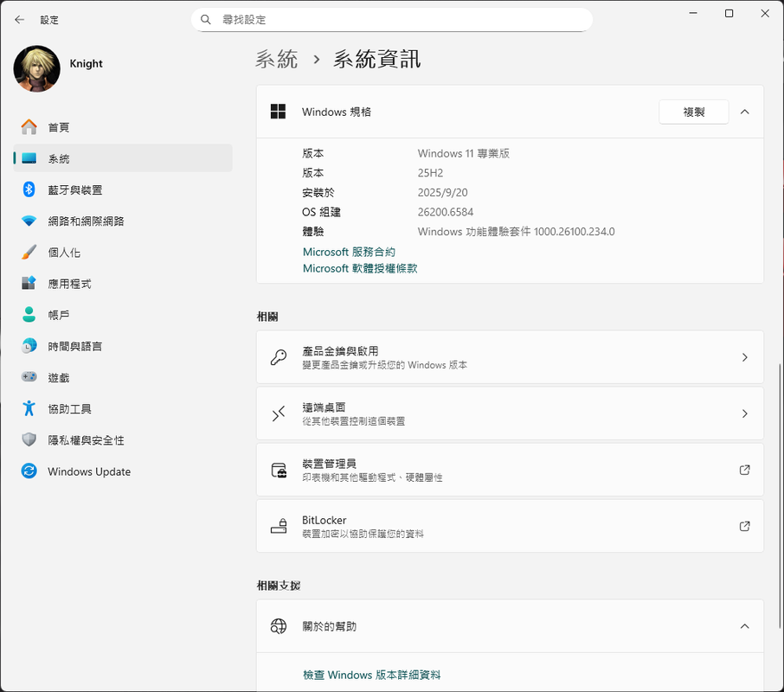Open the Microsoft 軟體授權條款 link

(360, 268)
